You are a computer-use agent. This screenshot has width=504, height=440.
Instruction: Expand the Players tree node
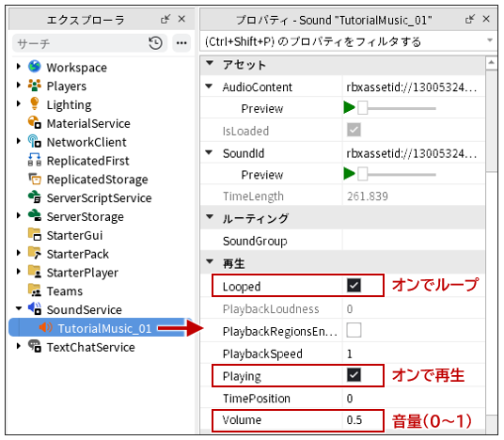[19, 86]
